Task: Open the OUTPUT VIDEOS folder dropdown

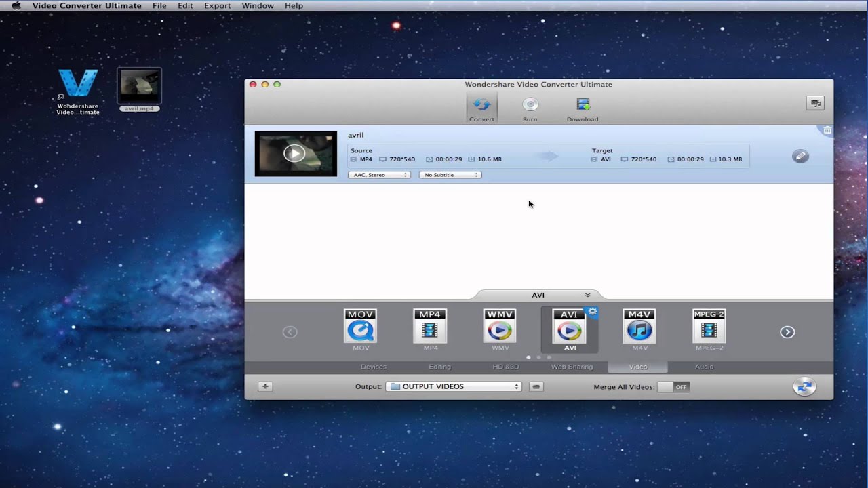Action: pyautogui.click(x=454, y=386)
